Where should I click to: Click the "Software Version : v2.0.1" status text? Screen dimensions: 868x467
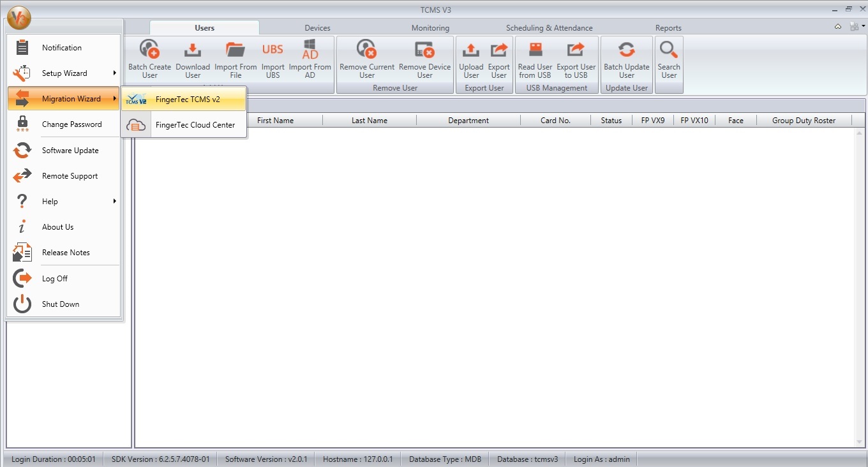tap(266, 459)
